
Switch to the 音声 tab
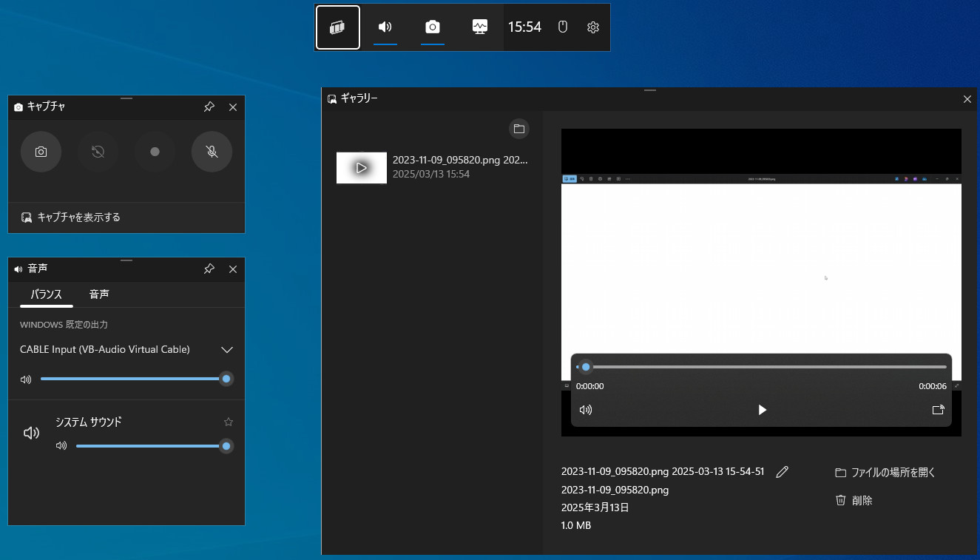[99, 294]
